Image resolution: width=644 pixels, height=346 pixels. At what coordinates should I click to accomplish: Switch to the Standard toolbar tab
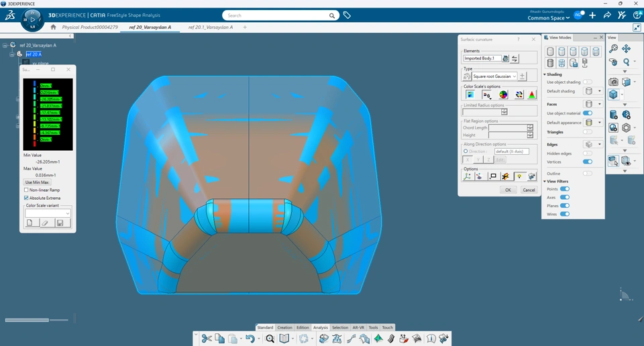[265, 327]
